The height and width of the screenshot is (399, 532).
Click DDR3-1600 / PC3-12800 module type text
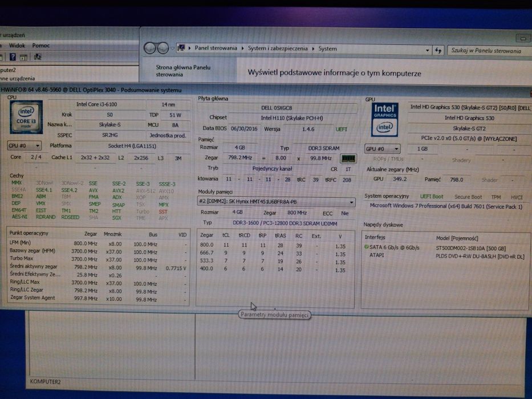[285, 223]
